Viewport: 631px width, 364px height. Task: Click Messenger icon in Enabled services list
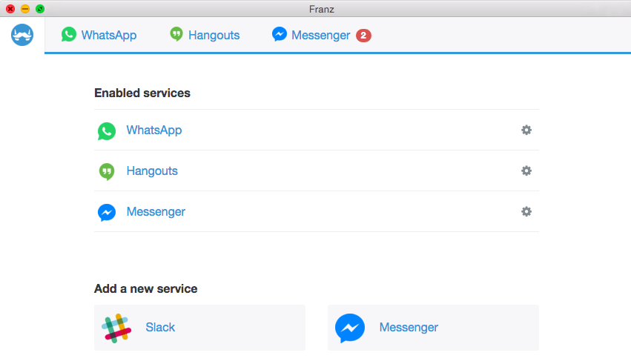[107, 213]
